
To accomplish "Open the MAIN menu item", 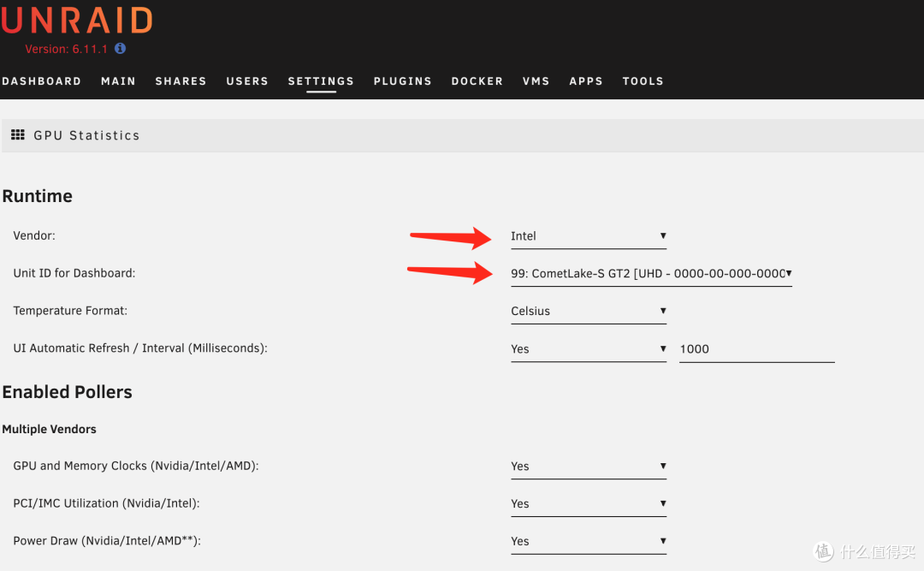I will pos(118,80).
